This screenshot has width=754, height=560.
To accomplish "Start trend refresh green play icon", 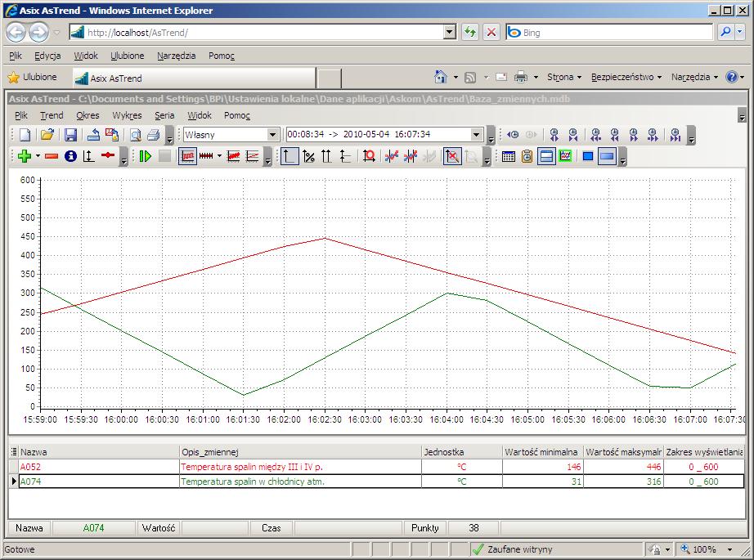I will tap(146, 156).
